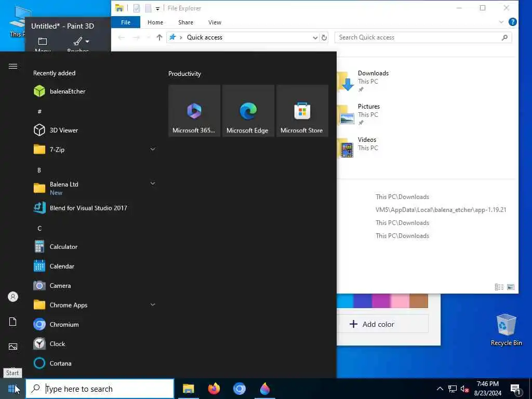
Task: Open Documents from Start sidebar
Action: point(13,322)
